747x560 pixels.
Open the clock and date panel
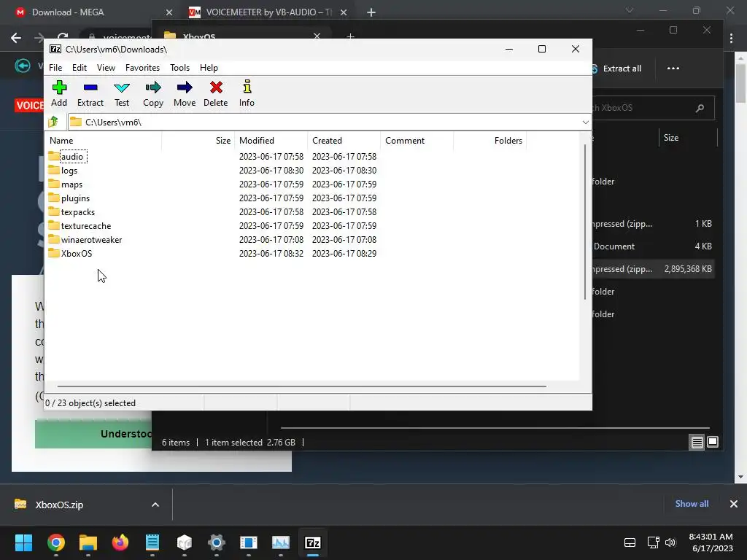[x=711, y=542]
